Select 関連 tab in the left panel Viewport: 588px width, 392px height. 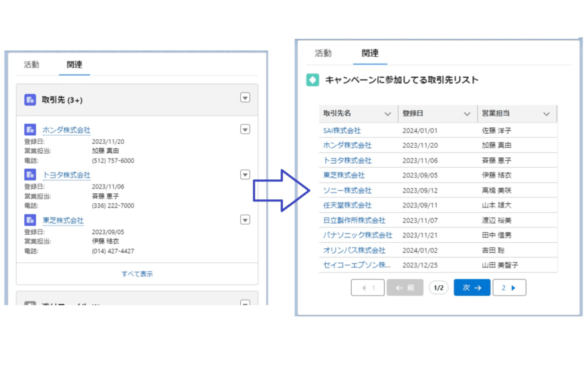coord(74,64)
